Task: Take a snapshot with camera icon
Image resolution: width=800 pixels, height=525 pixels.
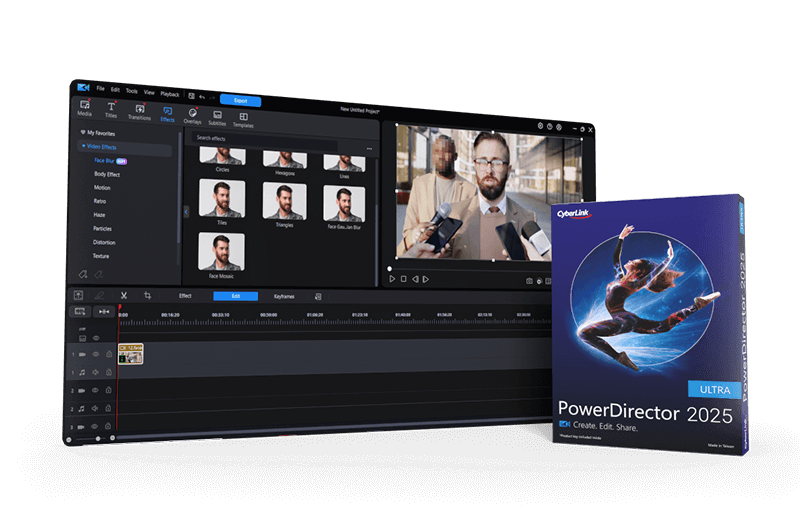Action: (529, 281)
